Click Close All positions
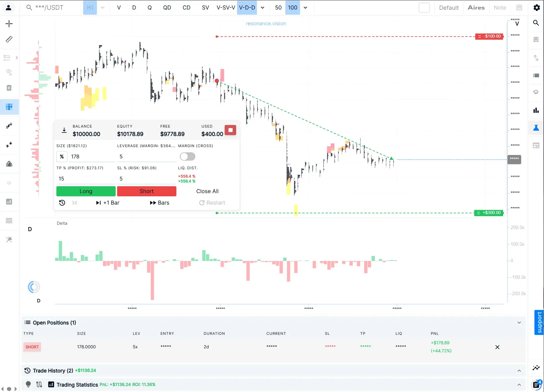This screenshot has height=392, width=544. coord(207,191)
